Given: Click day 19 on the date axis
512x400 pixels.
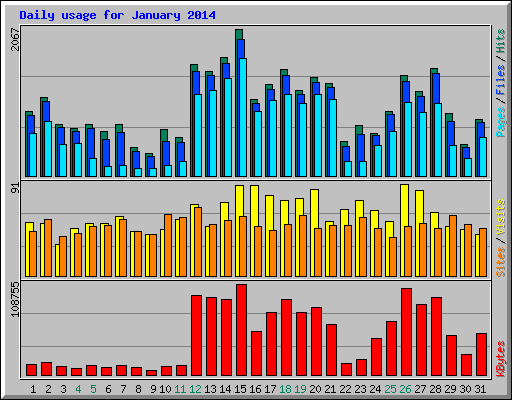Looking at the screenshot, I should pos(300,389).
